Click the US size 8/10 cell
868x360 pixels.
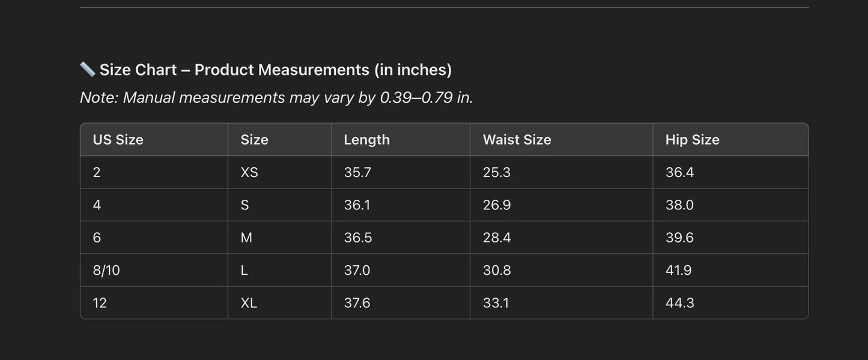click(106, 271)
